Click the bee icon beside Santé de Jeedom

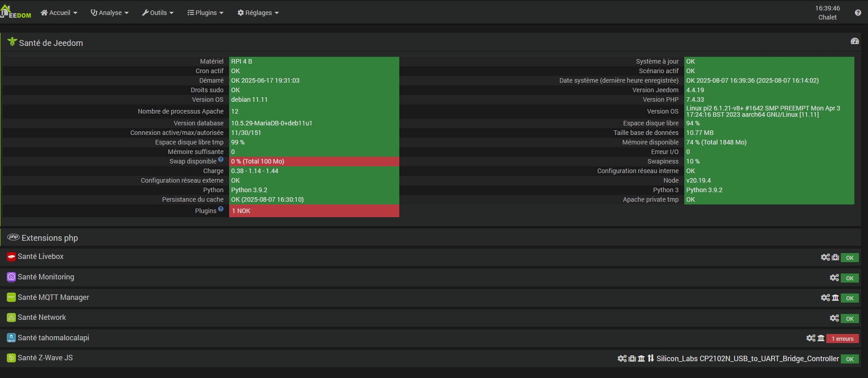[x=12, y=42]
